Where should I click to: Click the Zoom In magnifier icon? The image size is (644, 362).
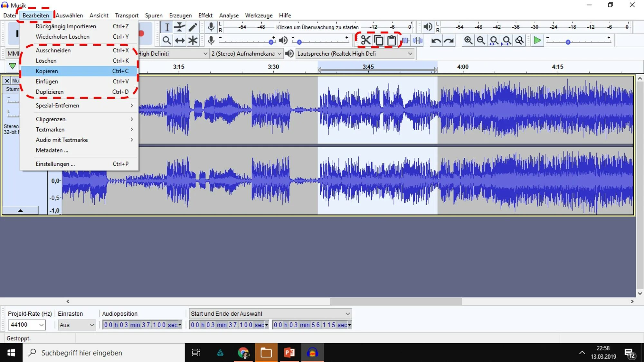[x=468, y=41]
